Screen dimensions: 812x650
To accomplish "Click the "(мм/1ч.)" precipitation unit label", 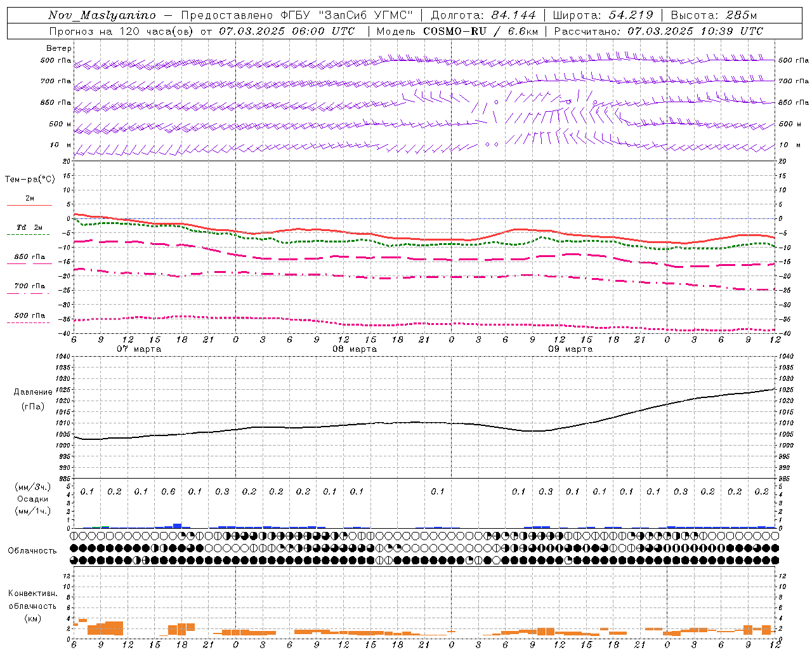I will click(x=33, y=511).
